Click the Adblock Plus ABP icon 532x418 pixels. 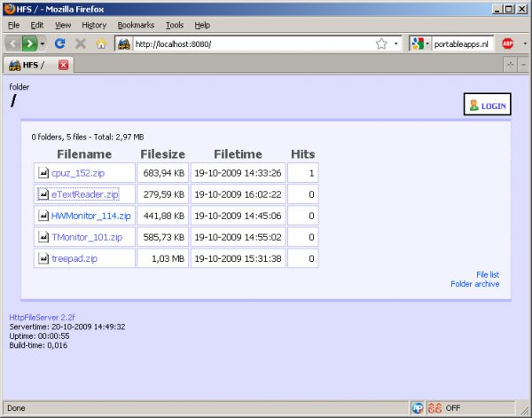click(x=509, y=43)
